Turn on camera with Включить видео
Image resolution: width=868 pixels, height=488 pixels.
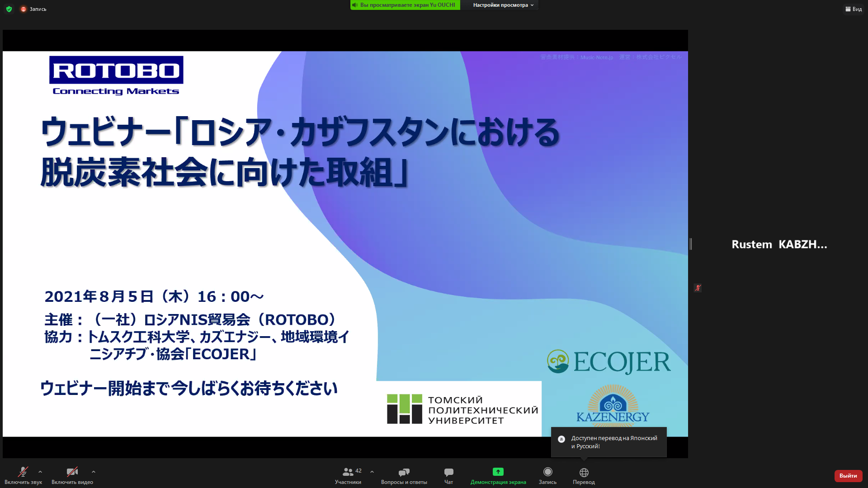[x=72, y=475]
